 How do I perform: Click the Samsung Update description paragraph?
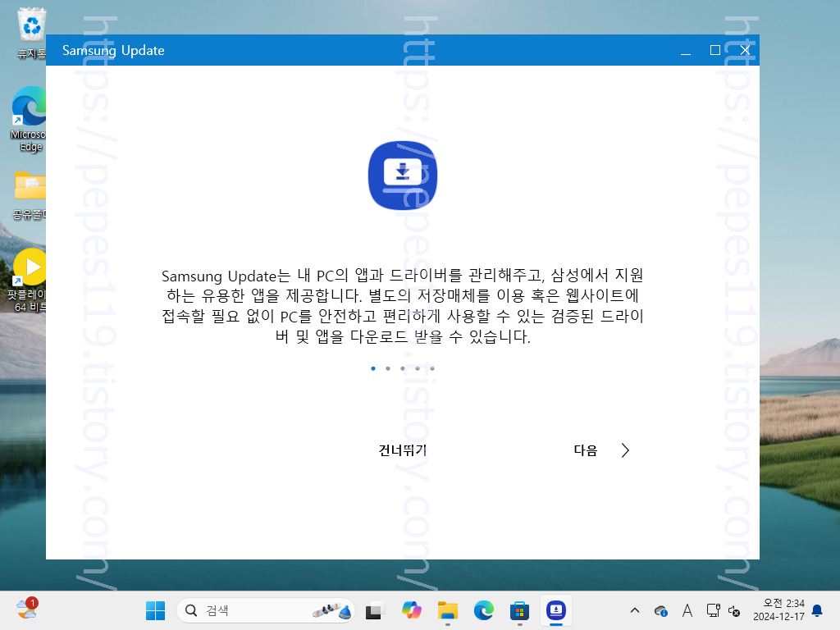pos(402,306)
